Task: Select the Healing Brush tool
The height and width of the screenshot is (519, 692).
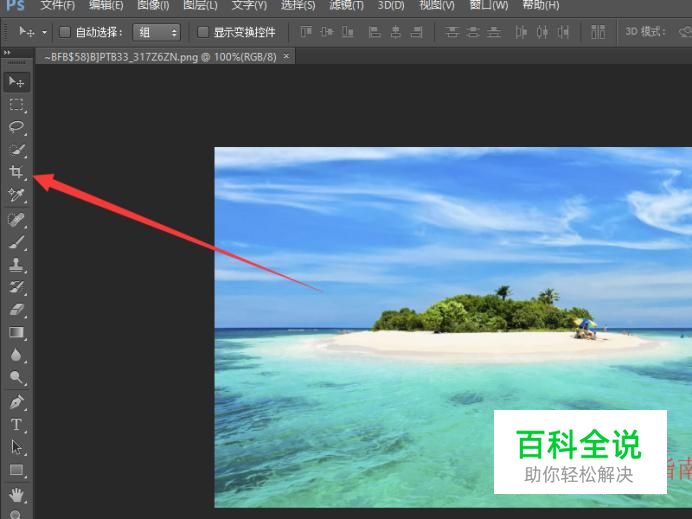Action: [x=16, y=219]
